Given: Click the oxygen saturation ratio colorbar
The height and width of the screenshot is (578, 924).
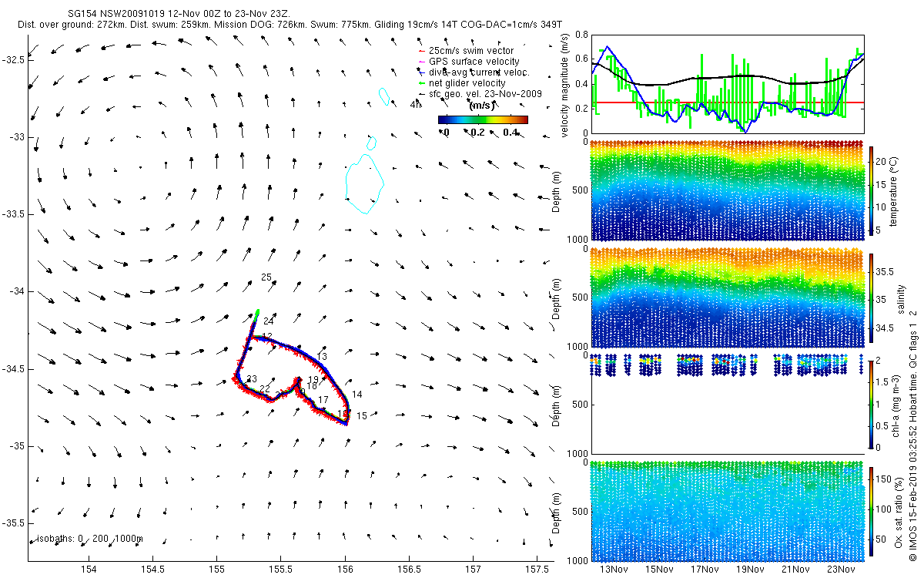Looking at the screenshot, I should [872, 511].
